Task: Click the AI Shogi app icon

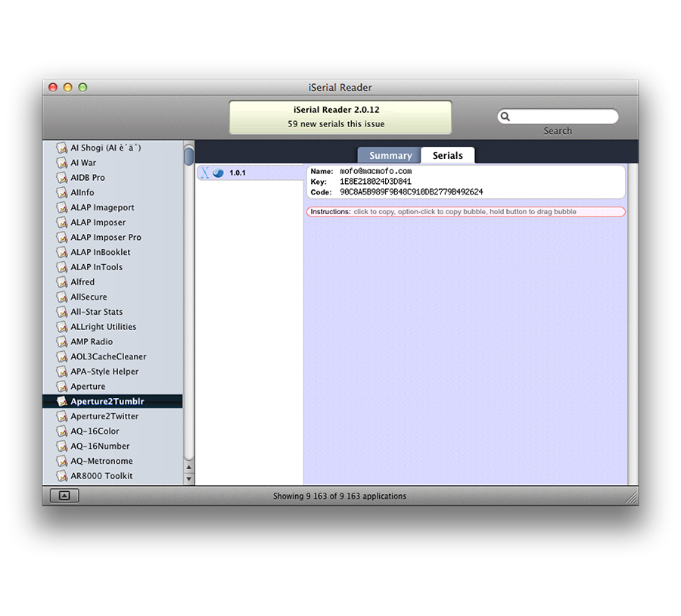Action: tap(62, 148)
